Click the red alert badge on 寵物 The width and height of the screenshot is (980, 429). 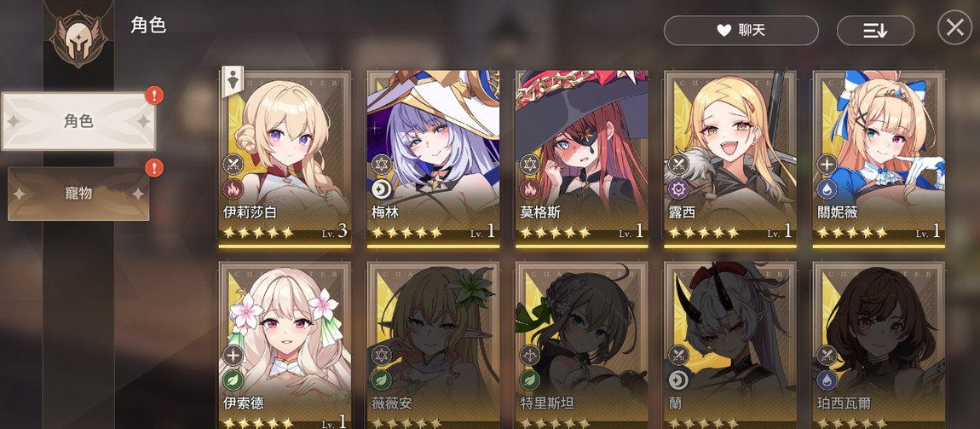(153, 168)
